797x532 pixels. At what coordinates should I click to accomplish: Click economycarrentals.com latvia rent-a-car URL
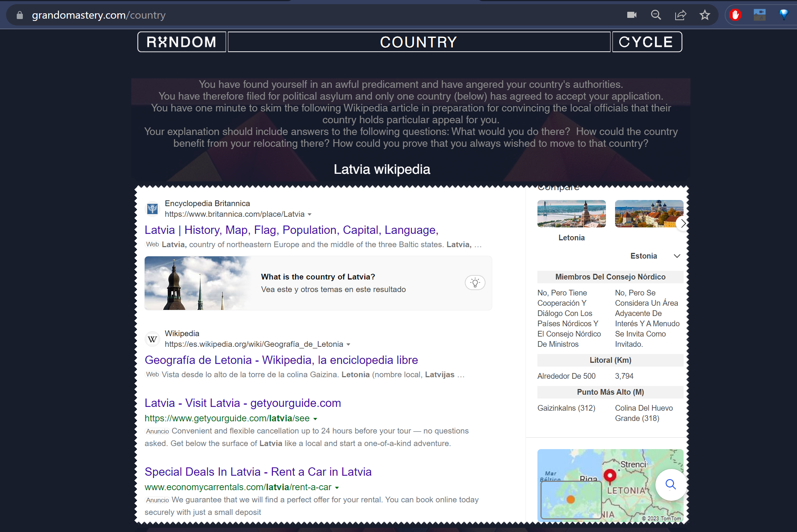pos(238,487)
